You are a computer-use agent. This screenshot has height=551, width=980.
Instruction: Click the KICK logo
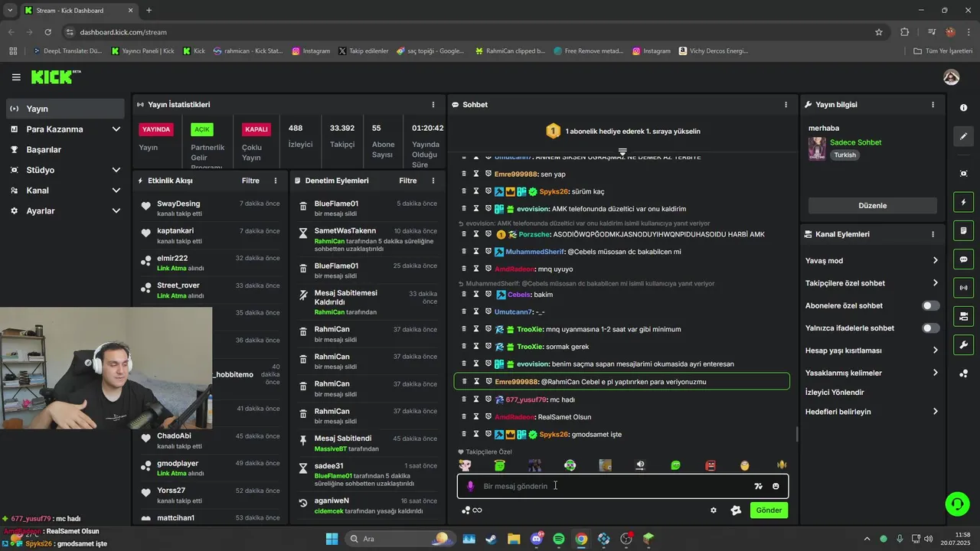tap(55, 77)
